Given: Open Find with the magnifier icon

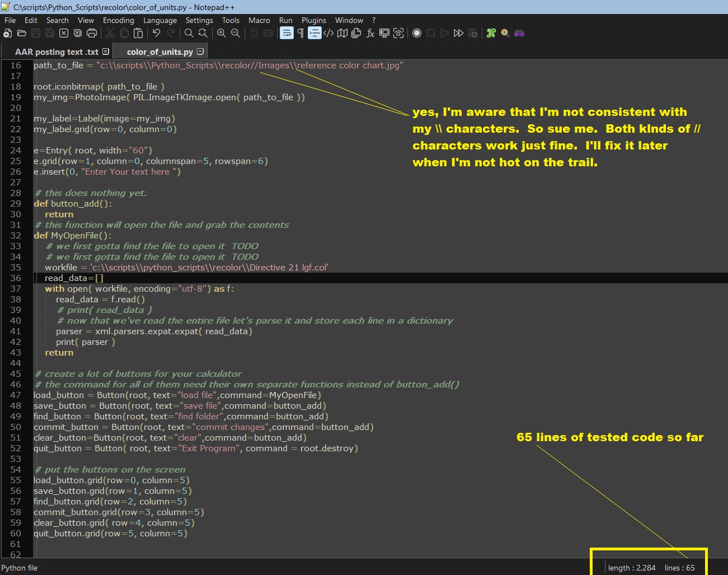Looking at the screenshot, I should click(x=189, y=34).
